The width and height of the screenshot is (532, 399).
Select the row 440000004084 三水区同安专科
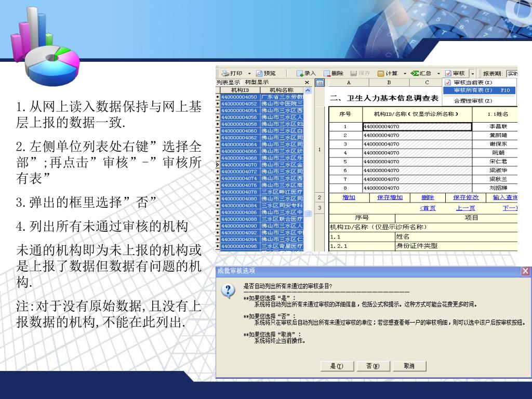point(260,206)
